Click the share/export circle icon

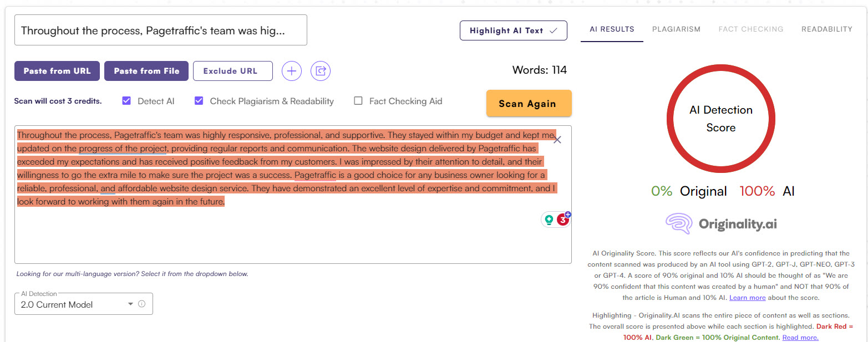point(321,71)
